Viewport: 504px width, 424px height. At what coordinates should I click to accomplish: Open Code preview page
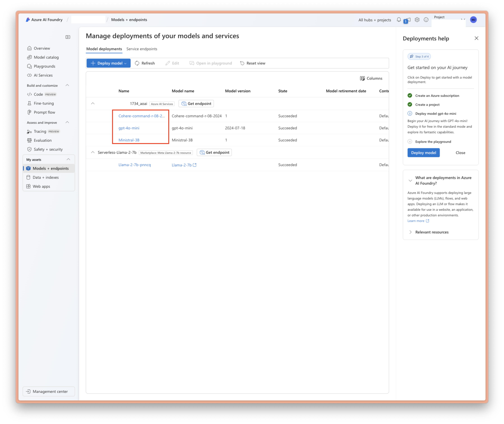click(x=42, y=94)
